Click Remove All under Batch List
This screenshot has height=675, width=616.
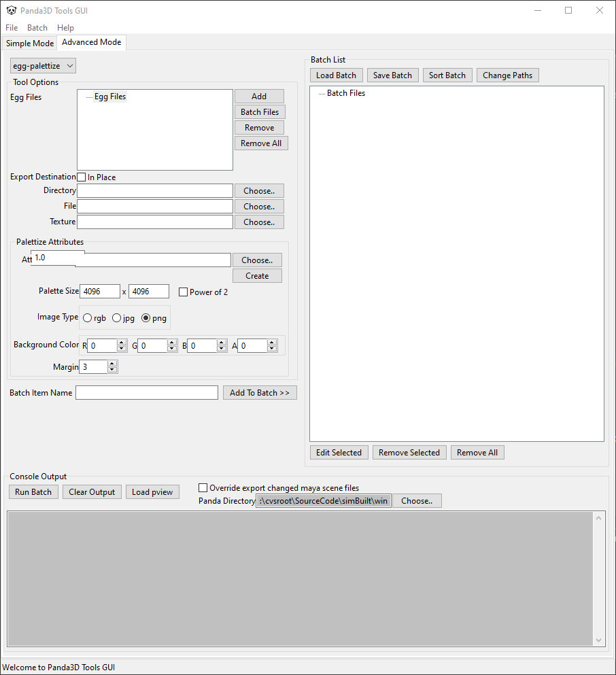point(477,453)
